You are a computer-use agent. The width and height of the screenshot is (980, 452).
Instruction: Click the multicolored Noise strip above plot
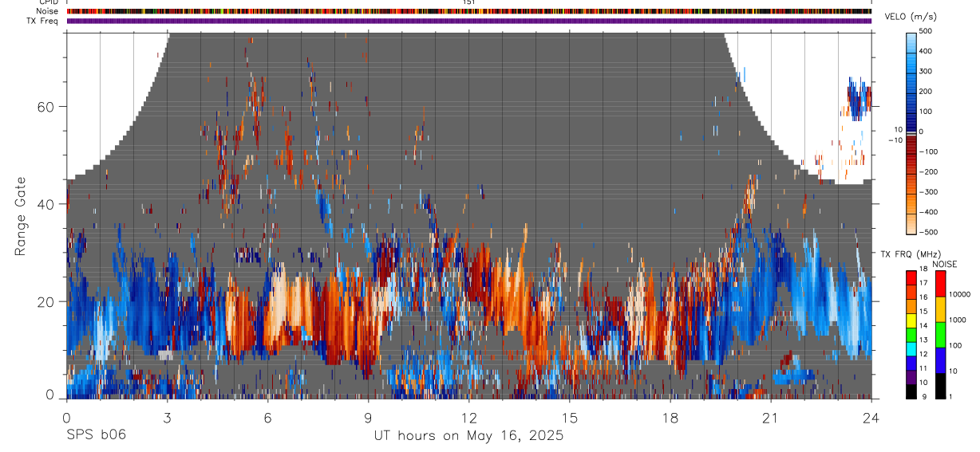(469, 11)
